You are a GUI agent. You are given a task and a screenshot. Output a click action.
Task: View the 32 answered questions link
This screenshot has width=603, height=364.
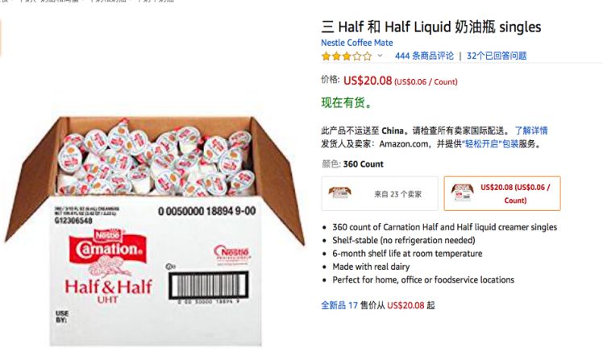click(x=497, y=56)
